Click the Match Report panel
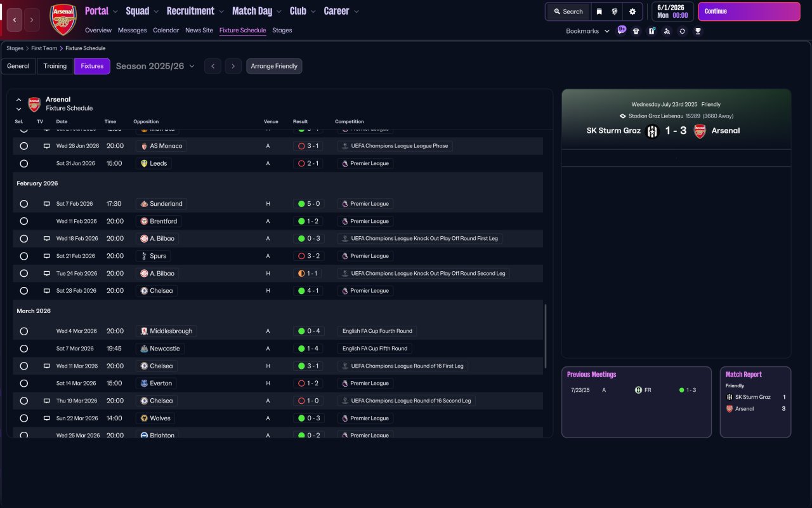This screenshot has height=508, width=812. (x=756, y=402)
